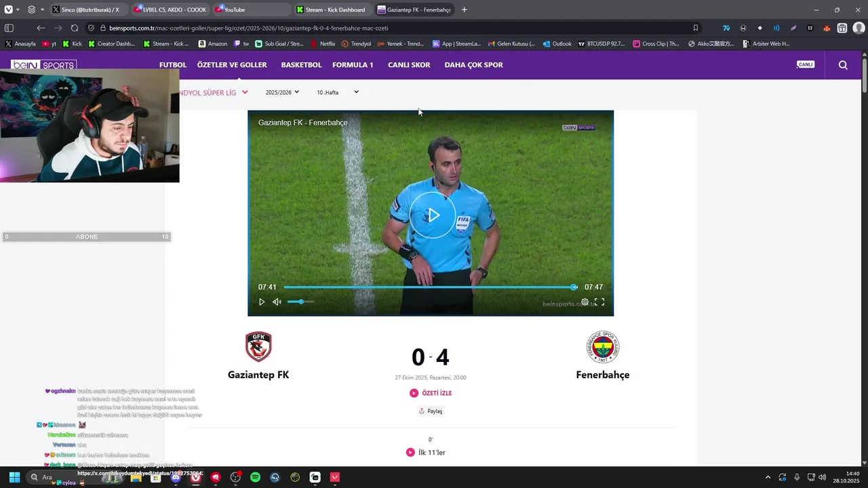Viewport: 868px width, 488px height.
Task: Open Sub Goal / Stre... bookmark
Action: click(x=279, y=43)
